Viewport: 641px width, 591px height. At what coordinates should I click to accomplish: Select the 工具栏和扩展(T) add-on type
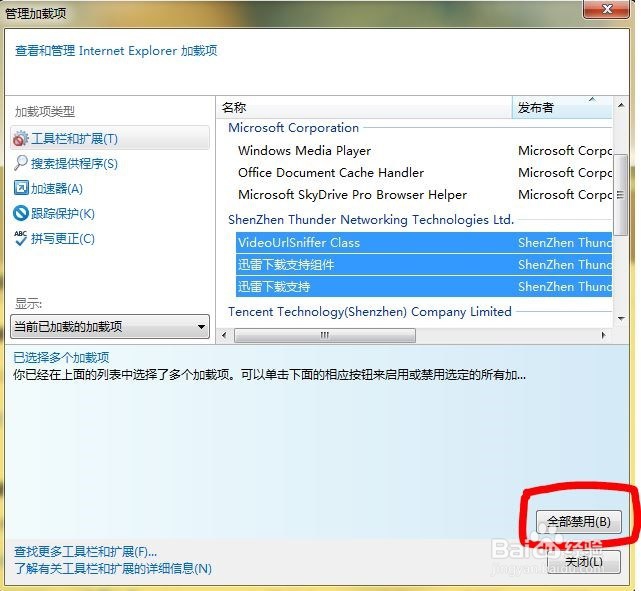[x=110, y=138]
